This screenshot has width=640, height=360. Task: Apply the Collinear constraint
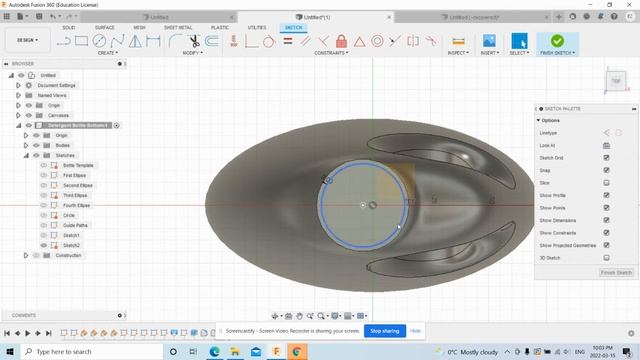[395, 41]
